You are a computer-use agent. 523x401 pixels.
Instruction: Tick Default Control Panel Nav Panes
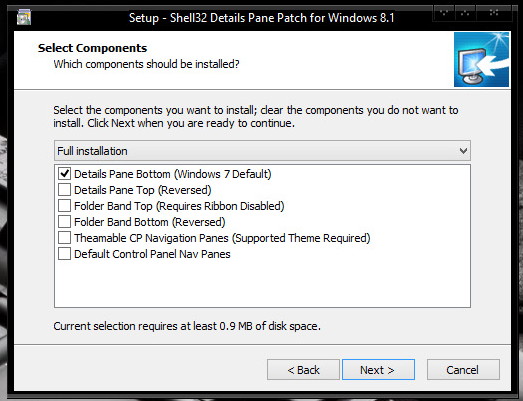pyautogui.click(x=64, y=254)
